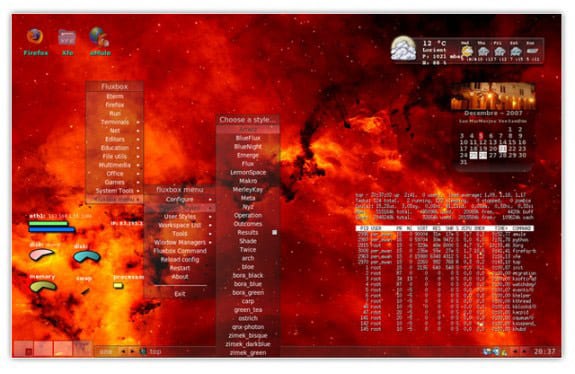Toggle the checked indicator beside Results style

[x=274, y=232]
